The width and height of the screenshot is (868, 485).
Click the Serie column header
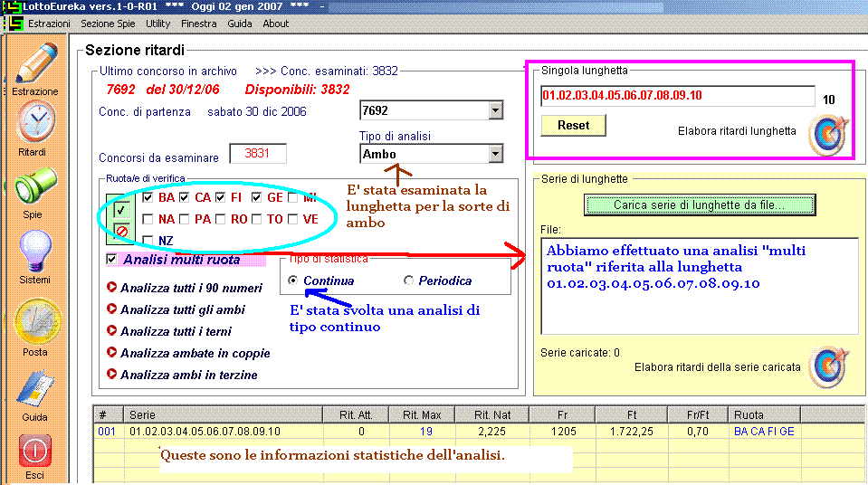click(224, 414)
